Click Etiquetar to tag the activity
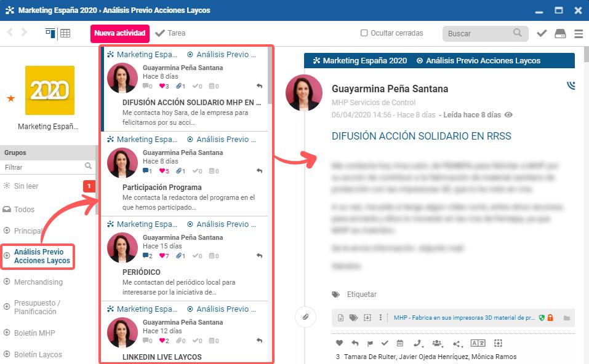This screenshot has width=589, height=364. pos(361,294)
